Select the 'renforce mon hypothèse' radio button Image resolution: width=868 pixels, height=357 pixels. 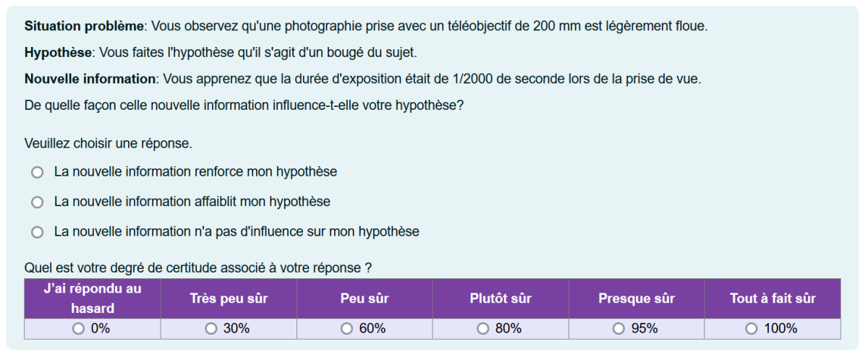[x=38, y=173]
